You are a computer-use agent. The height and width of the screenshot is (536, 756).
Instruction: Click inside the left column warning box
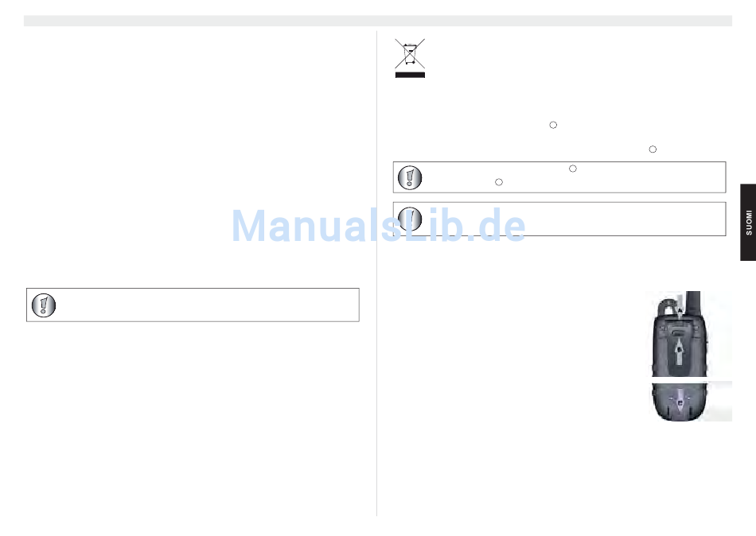193,305
